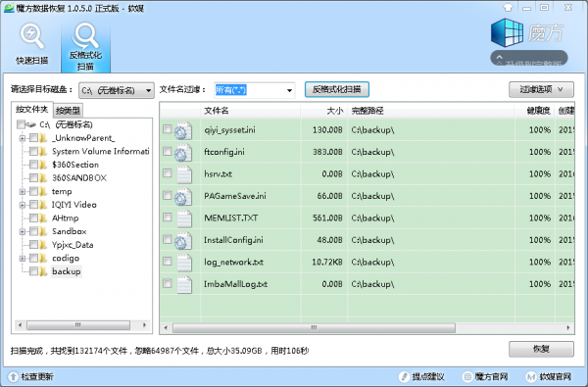Open the 提点建议 link
Viewport: 588px width, 387px height.
[x=428, y=376]
